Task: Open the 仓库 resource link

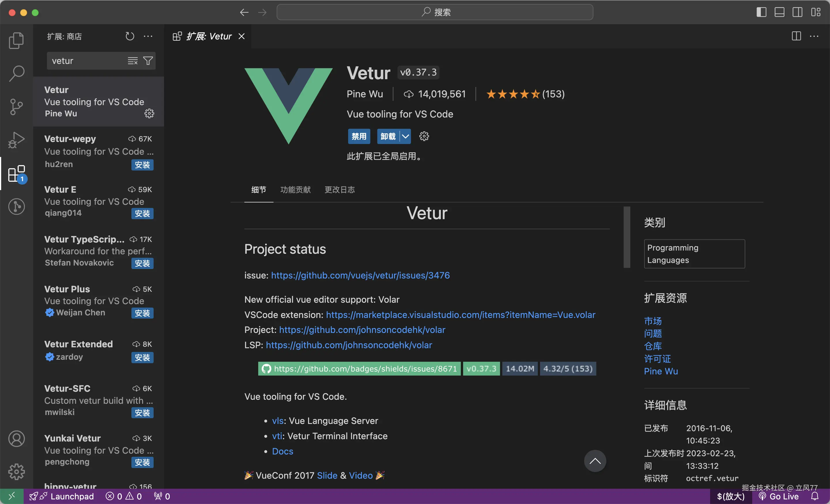Action: (x=653, y=346)
